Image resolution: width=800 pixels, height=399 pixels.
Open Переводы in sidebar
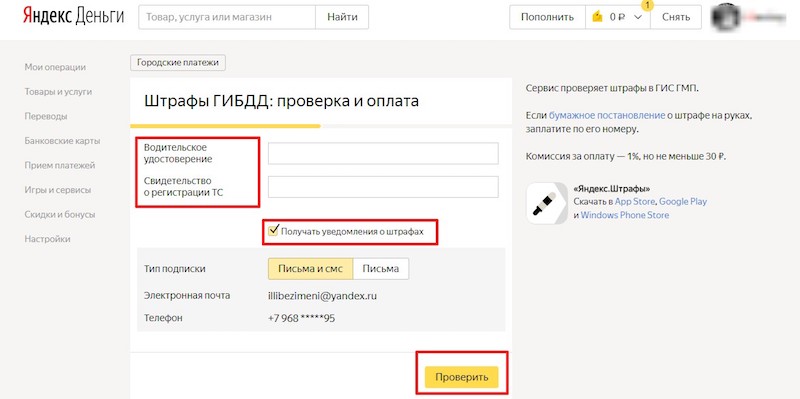coord(46,116)
